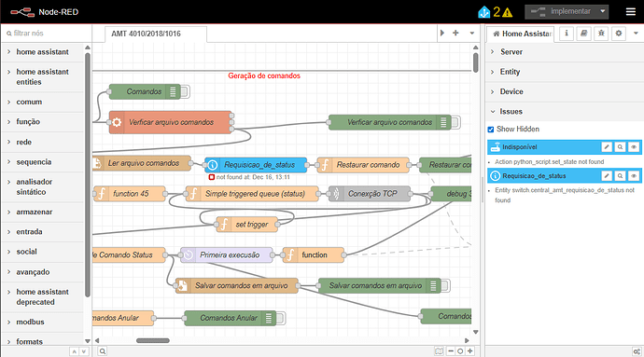Expand the home assistant deprecated category
This screenshot has width=644, height=357.
click(43, 297)
